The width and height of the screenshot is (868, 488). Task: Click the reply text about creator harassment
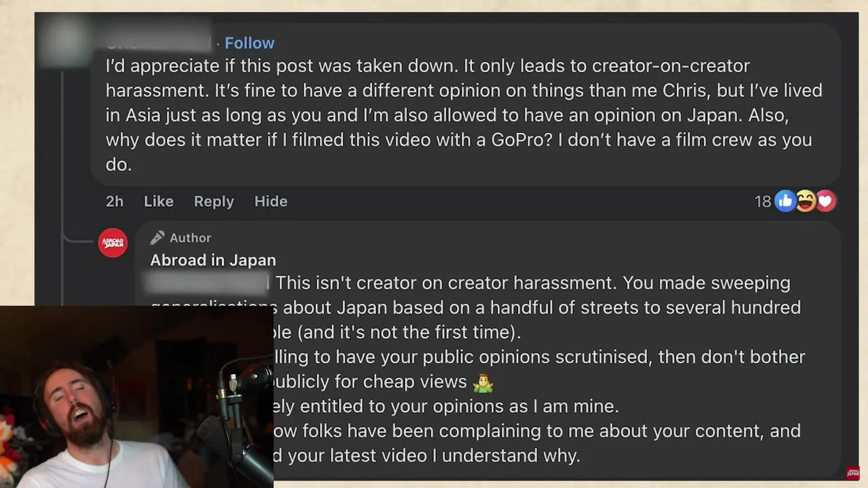[532, 283]
